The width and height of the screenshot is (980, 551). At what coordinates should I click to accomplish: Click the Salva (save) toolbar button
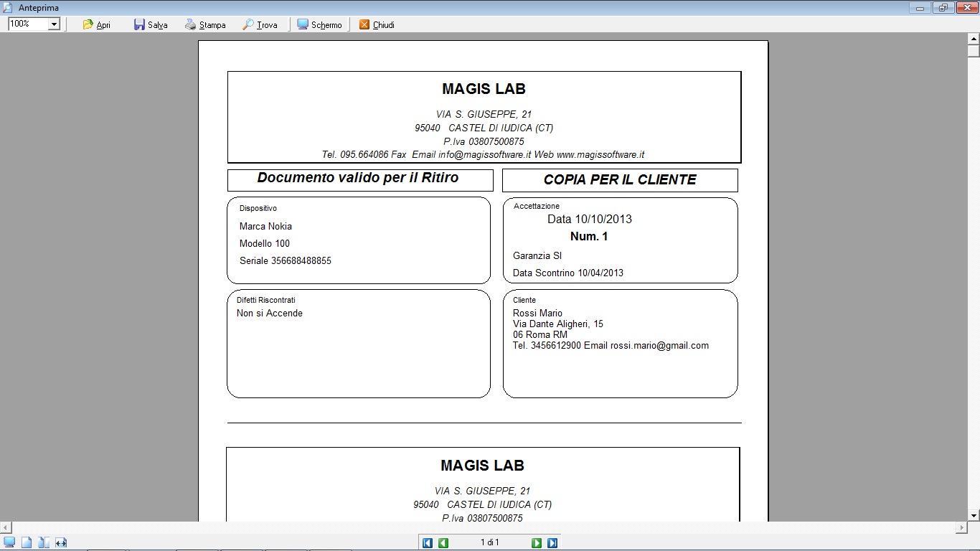click(x=151, y=24)
